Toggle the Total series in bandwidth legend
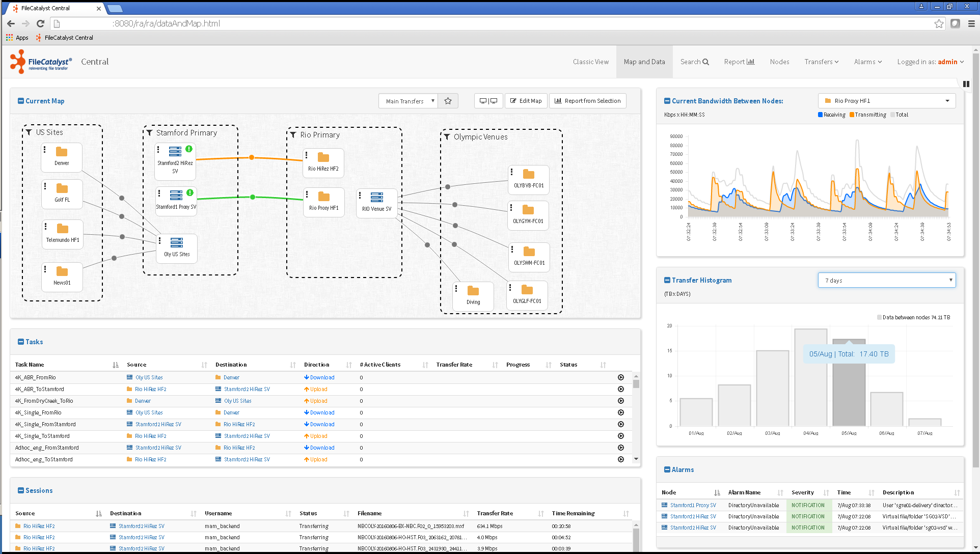980x554 pixels. click(x=900, y=115)
